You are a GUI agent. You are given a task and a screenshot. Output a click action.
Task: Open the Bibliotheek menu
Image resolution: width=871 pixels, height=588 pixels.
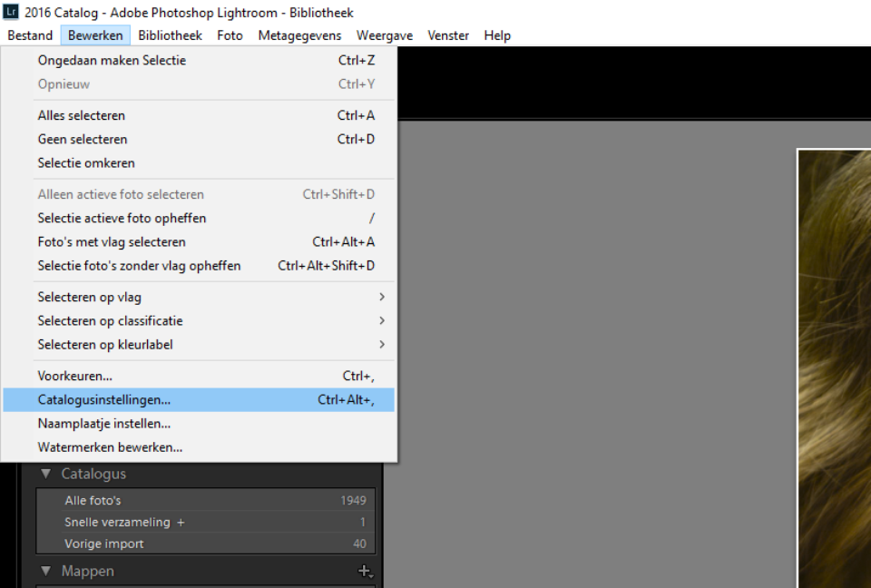(170, 35)
